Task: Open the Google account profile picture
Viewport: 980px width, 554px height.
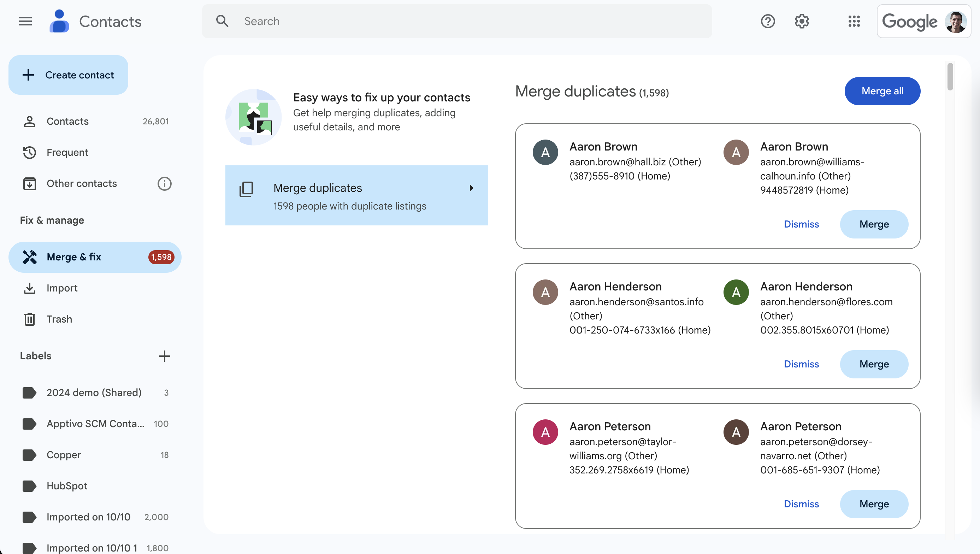Action: coord(955,22)
